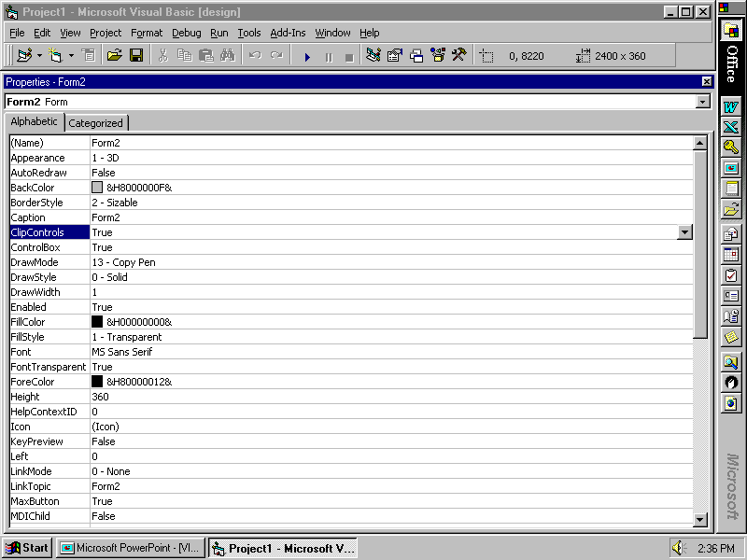747x560 pixels.
Task: Click the Properties Window toolbar icon
Action: pyautogui.click(x=395, y=55)
